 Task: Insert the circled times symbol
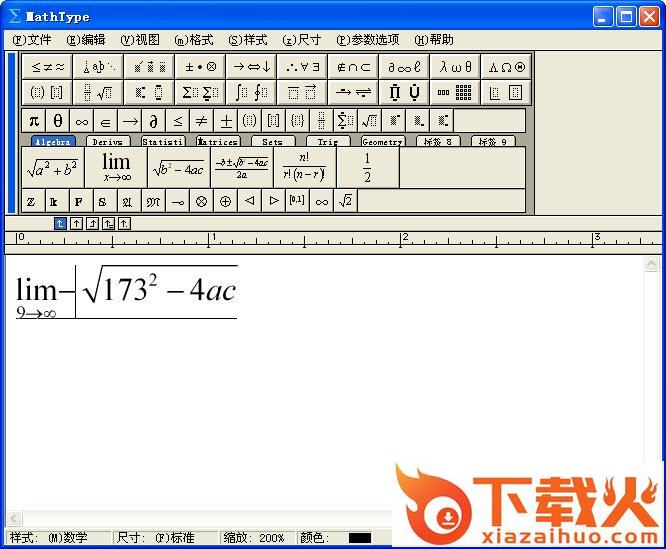[x=201, y=201]
